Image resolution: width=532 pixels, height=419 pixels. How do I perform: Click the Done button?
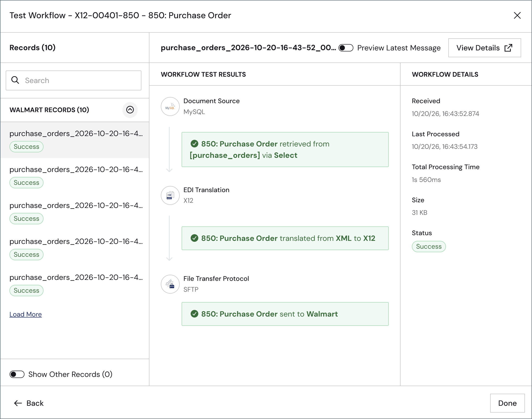507,403
